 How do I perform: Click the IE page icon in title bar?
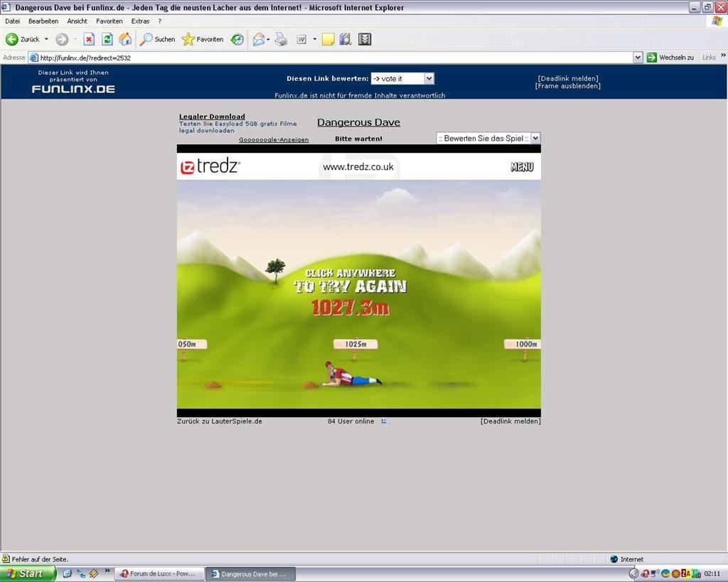(6, 7)
